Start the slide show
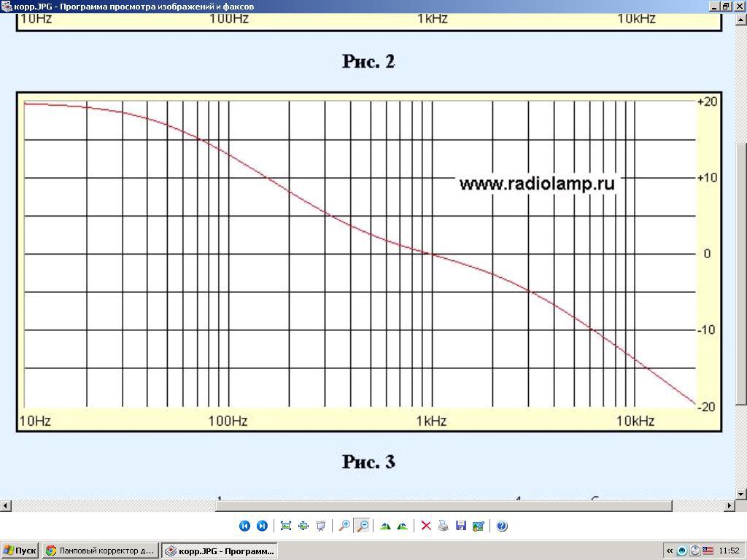This screenshot has width=747, height=560. (x=320, y=526)
